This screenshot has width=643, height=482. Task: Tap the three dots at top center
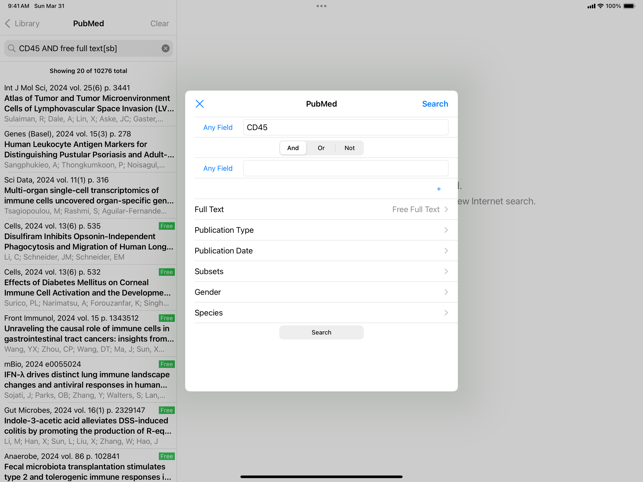321,6
